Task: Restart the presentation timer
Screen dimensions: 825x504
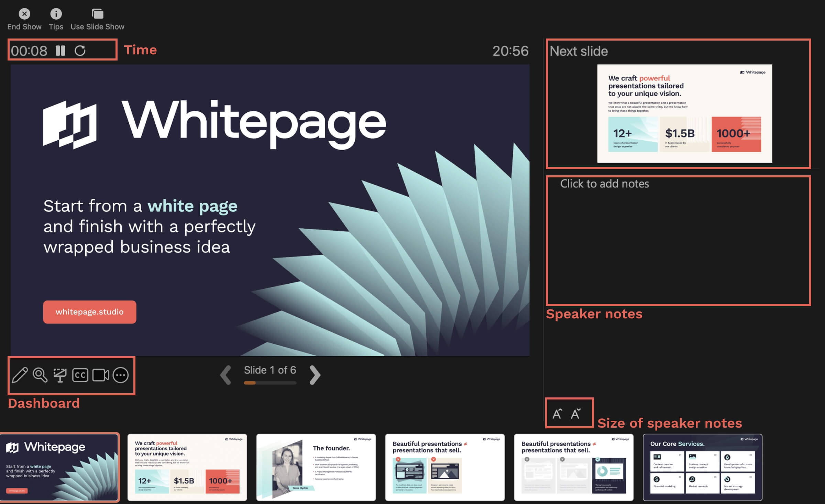Action: pos(80,51)
